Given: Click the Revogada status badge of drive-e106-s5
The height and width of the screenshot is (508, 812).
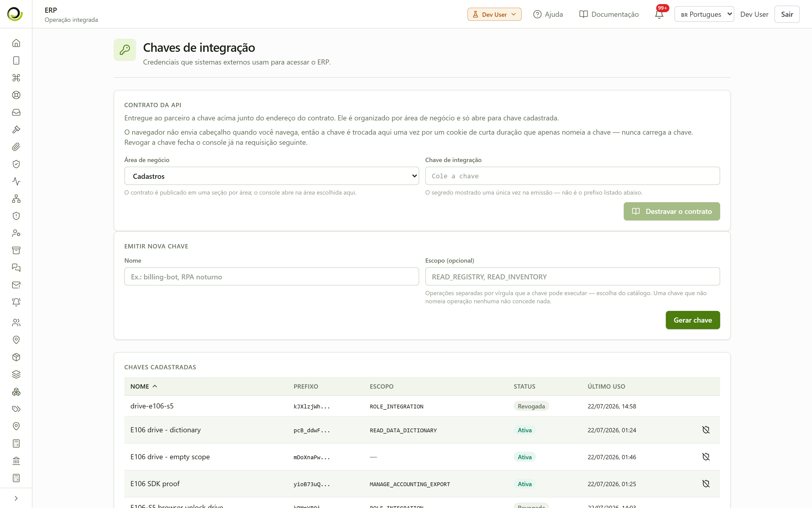Looking at the screenshot, I should click(x=531, y=406).
